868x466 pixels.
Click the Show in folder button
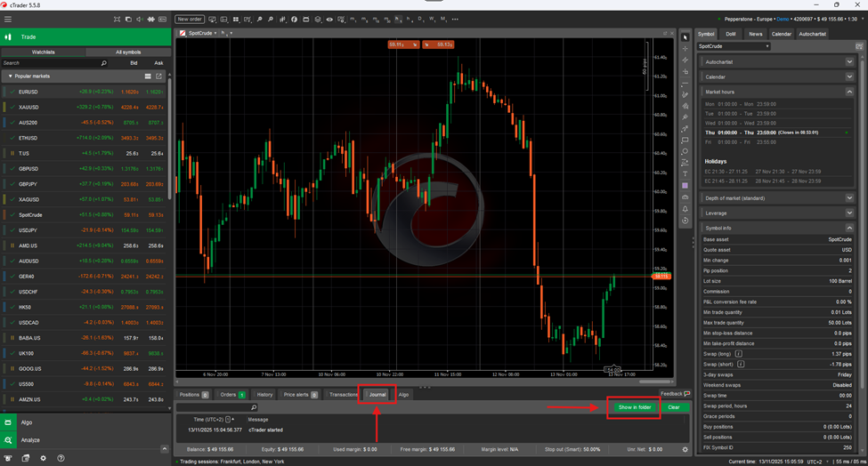tap(634, 407)
